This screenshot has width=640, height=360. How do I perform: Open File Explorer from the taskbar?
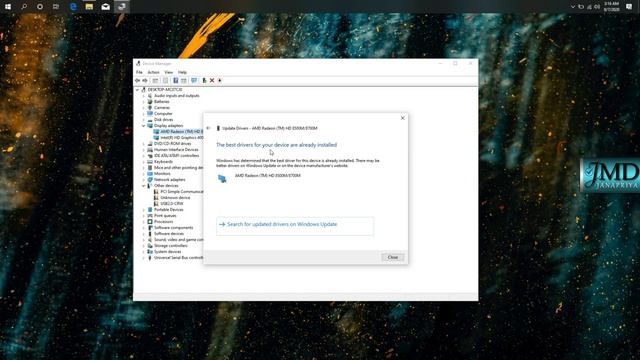coord(89,7)
